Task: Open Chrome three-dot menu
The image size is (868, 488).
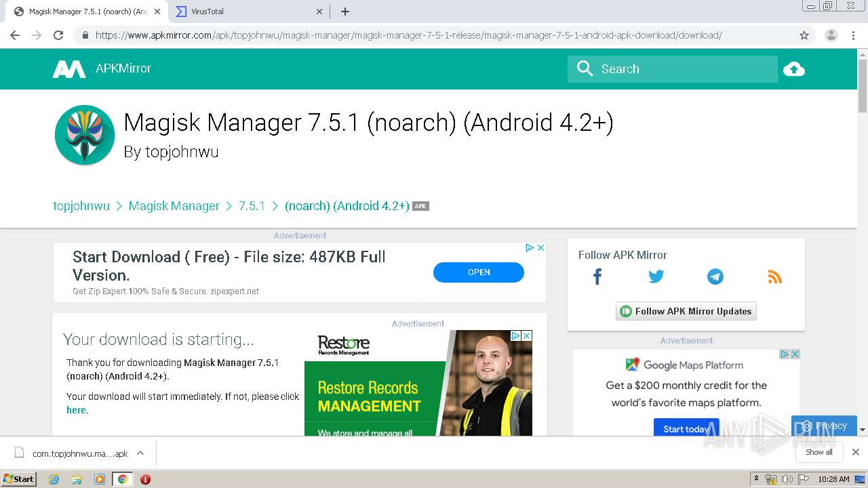Action: click(853, 35)
